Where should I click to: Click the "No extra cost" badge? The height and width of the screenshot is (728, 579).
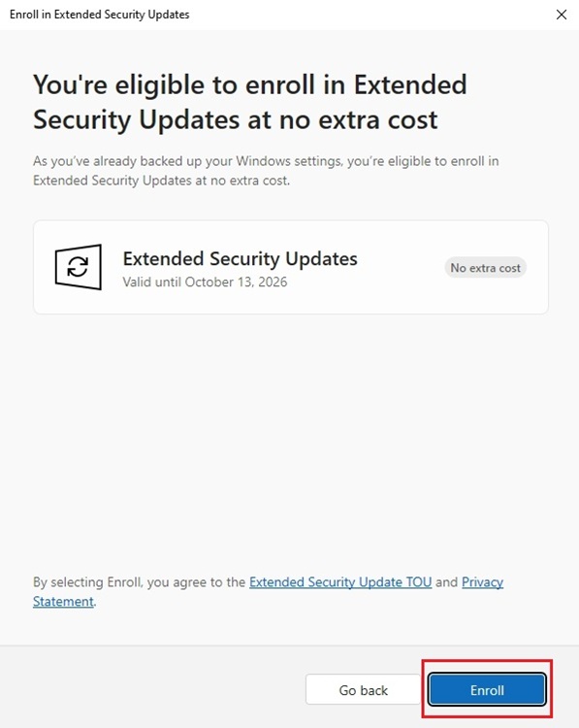coord(485,268)
